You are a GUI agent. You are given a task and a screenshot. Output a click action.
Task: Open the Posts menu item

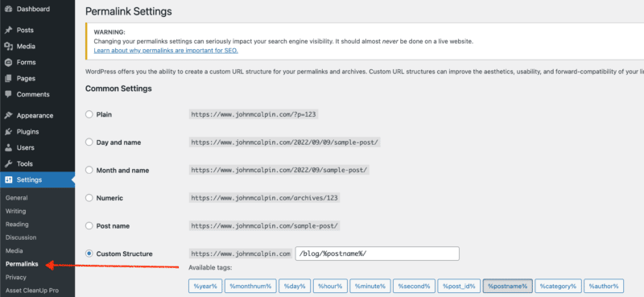point(25,30)
